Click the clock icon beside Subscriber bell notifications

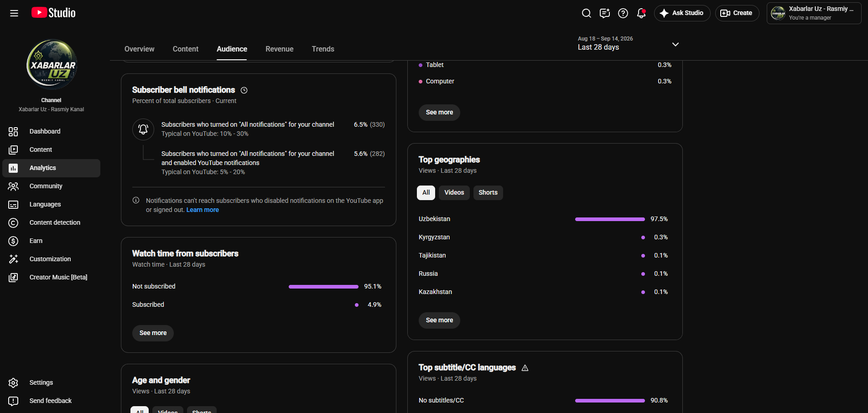click(x=244, y=90)
